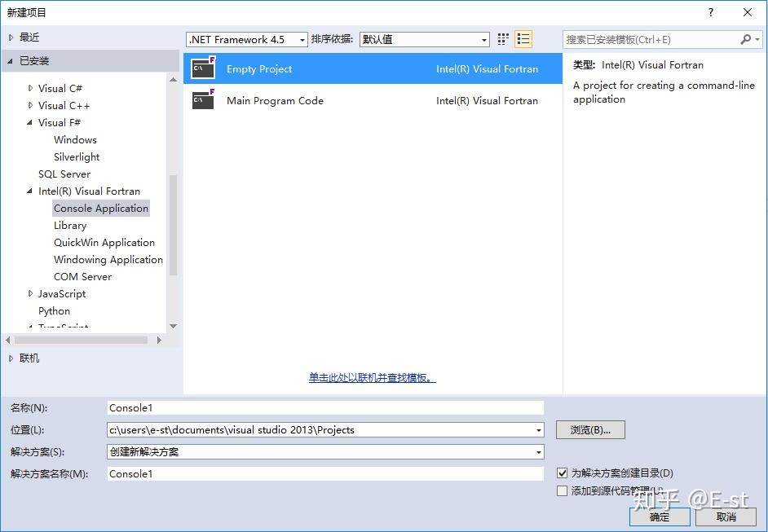Select the Main Program Code template icon
The image size is (768, 532).
(202, 100)
